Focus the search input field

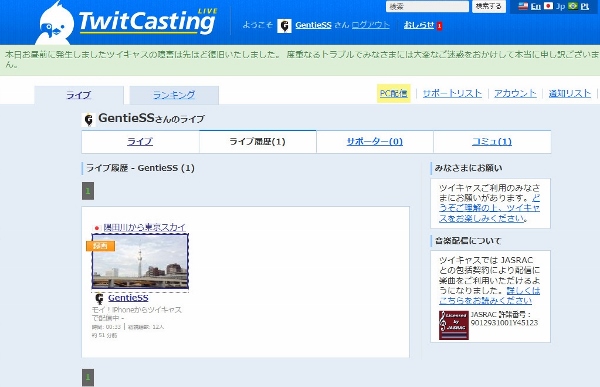[x=427, y=7]
